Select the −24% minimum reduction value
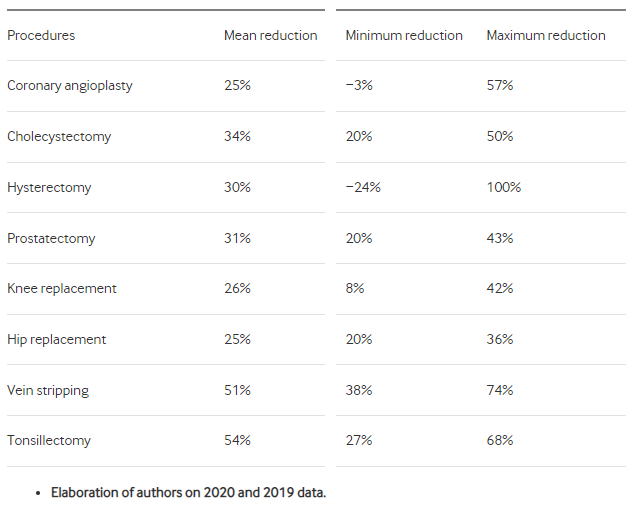 point(363,187)
